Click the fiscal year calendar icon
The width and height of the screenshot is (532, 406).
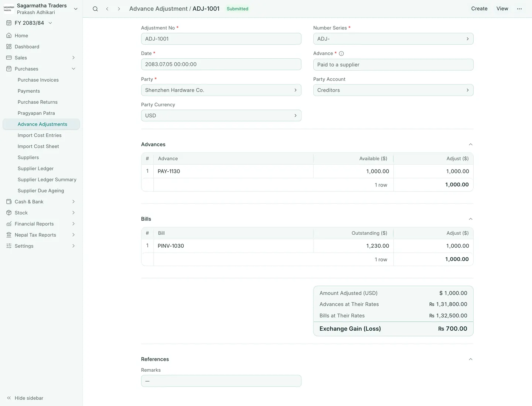(x=9, y=23)
